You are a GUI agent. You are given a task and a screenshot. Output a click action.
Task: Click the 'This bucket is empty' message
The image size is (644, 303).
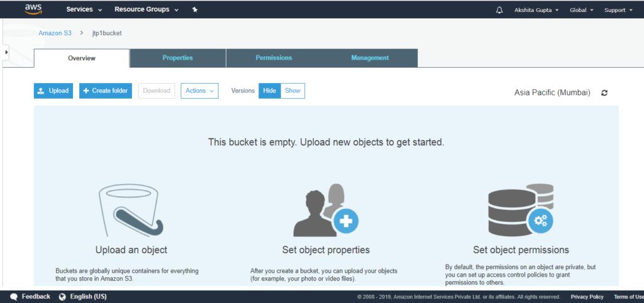326,143
